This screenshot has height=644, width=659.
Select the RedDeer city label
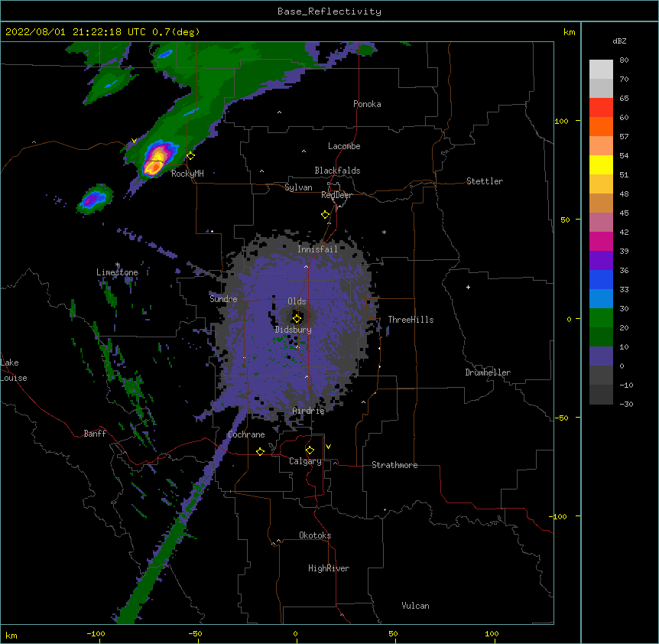(x=336, y=195)
